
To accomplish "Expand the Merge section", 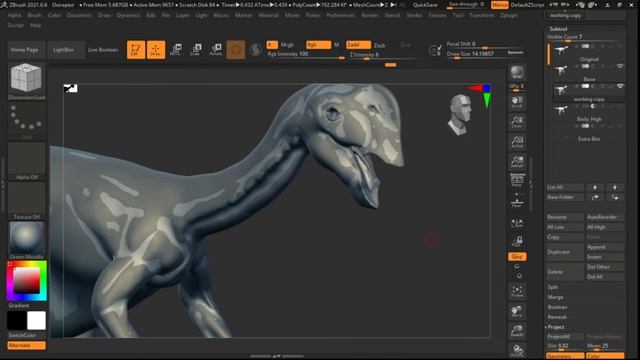I will tap(555, 297).
